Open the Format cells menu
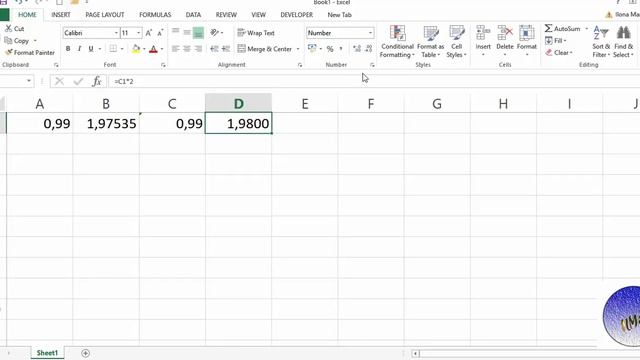Viewport: 640px width, 360px height. point(527,41)
